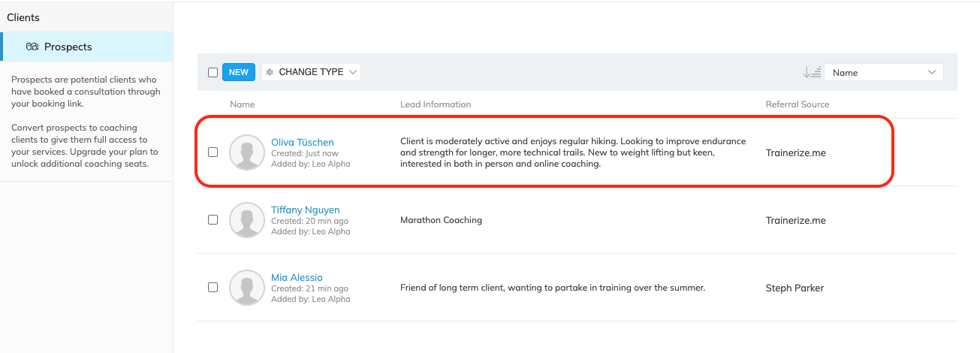This screenshot has height=353, width=980.
Task: Check the box for Oliva Tüschen
Action: point(213,152)
